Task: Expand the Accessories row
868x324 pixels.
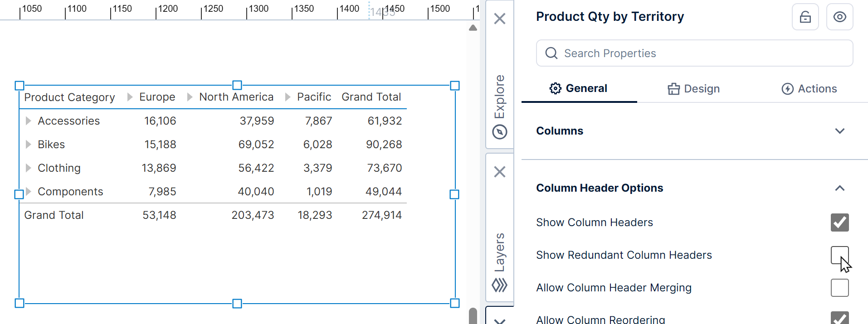Action: [x=29, y=121]
